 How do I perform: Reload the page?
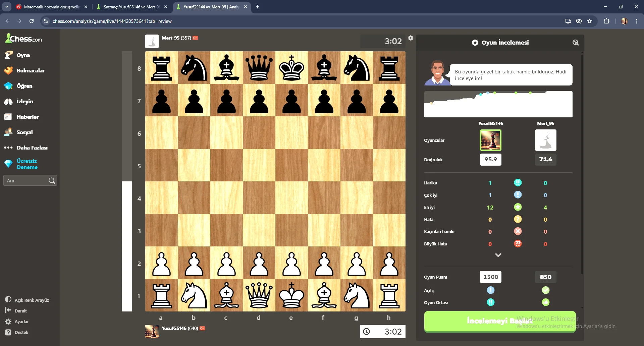[x=32, y=21]
